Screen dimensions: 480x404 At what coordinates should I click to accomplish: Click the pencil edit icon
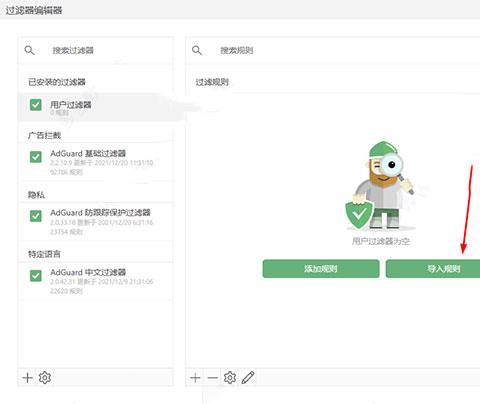(248, 378)
